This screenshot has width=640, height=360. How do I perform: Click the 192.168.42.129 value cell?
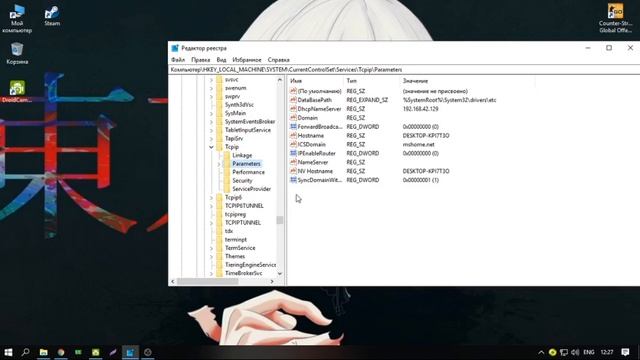(420, 109)
